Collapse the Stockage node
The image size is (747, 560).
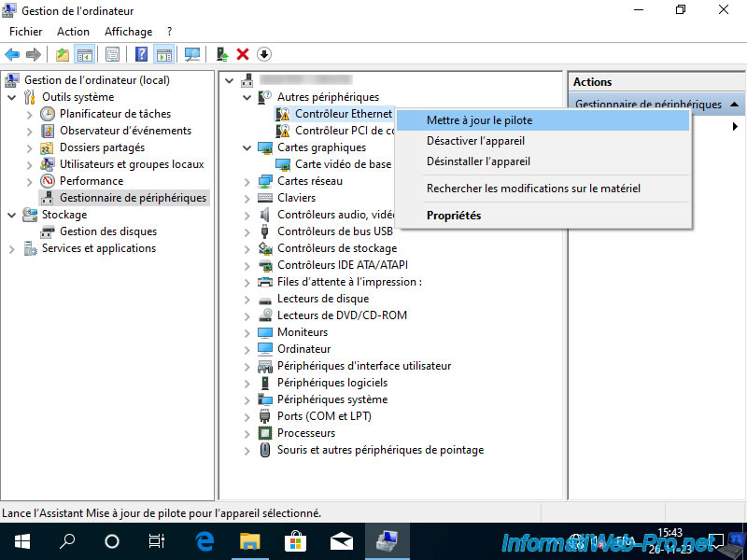point(12,216)
